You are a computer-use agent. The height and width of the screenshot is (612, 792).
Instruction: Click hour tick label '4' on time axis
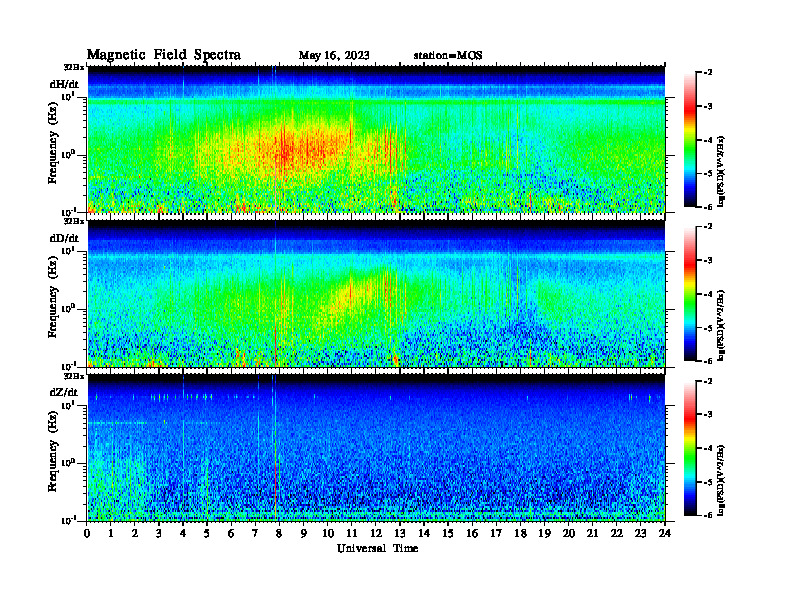pos(183,534)
